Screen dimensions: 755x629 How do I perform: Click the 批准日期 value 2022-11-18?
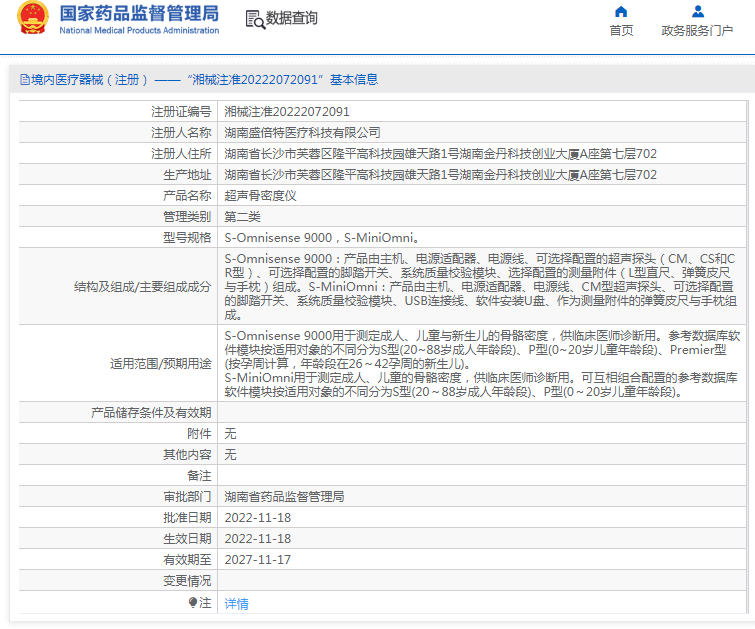pos(258,518)
